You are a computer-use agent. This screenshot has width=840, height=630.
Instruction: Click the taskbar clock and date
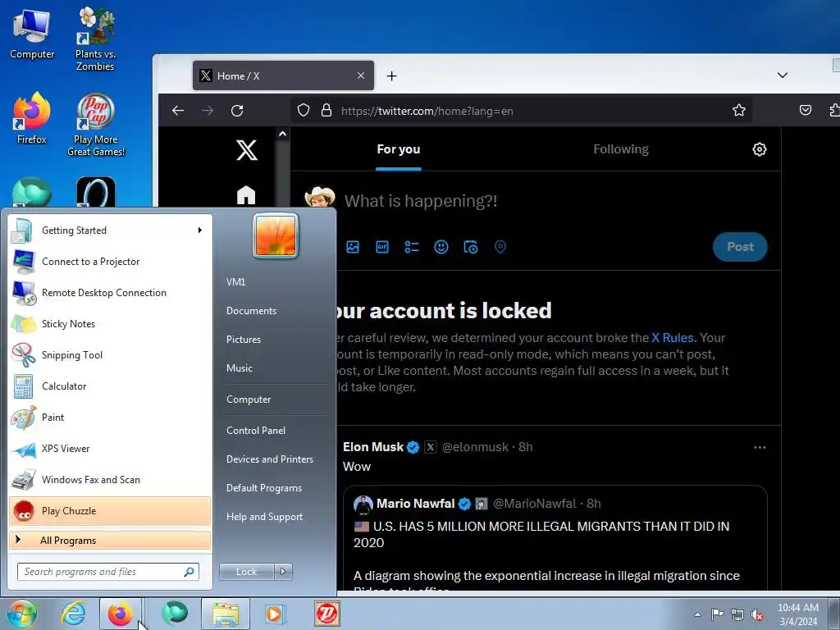pyautogui.click(x=797, y=614)
